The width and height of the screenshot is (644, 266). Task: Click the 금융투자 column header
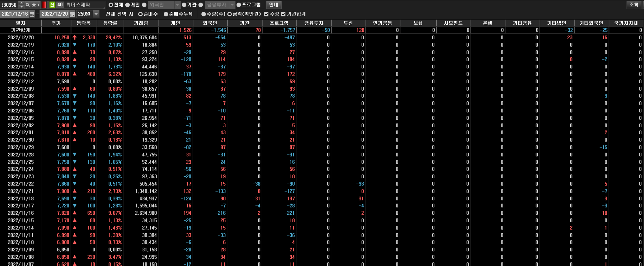coord(314,23)
